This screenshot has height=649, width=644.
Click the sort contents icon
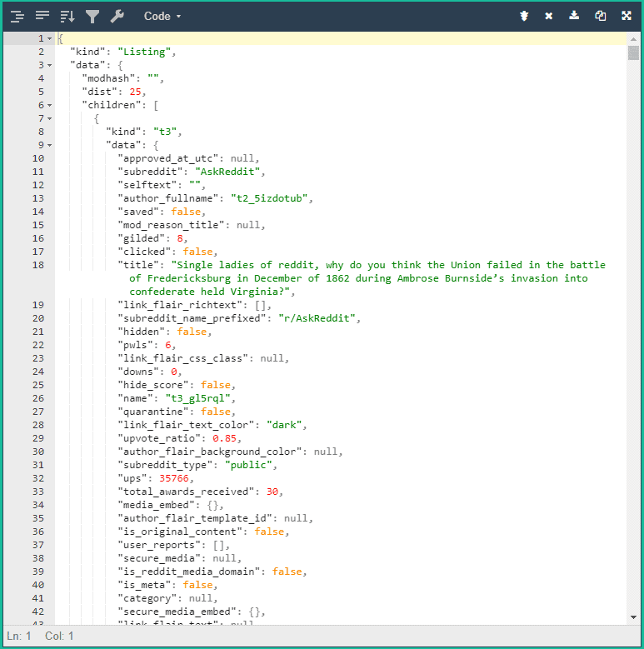(x=67, y=16)
